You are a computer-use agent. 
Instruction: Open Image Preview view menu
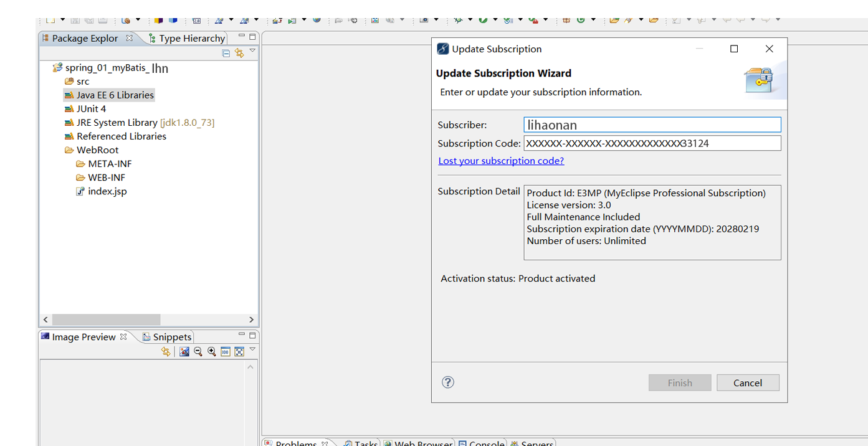[252, 349]
